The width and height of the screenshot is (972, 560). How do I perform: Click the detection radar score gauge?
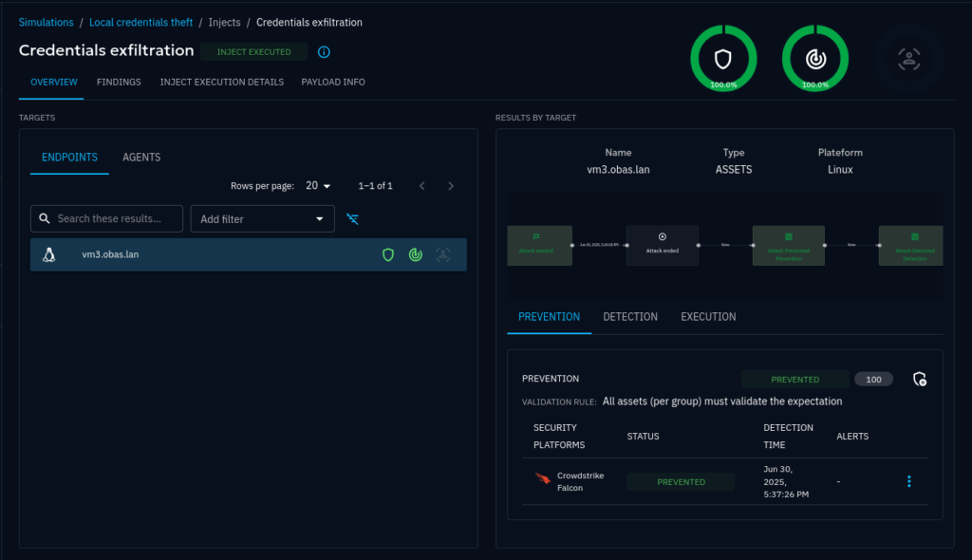click(814, 59)
